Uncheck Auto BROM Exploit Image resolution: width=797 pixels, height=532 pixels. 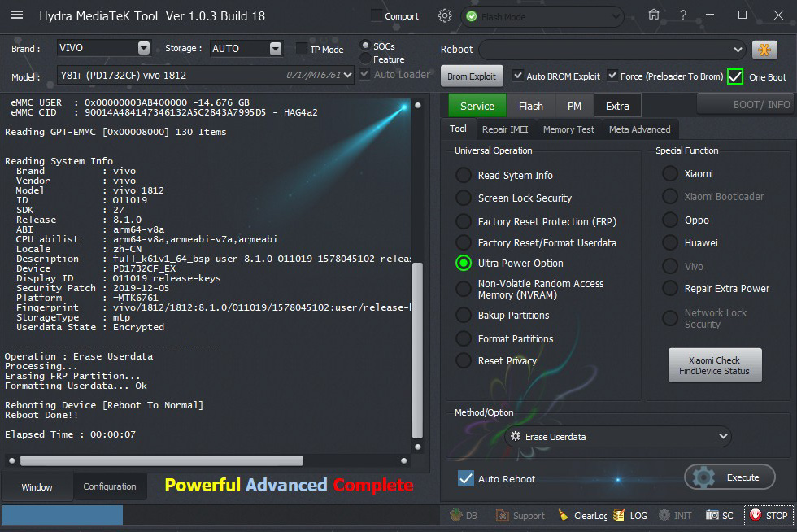point(517,76)
